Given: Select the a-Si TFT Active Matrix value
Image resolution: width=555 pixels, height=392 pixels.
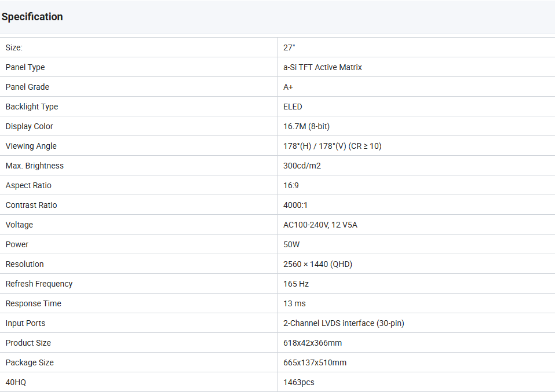Looking at the screenshot, I should click(x=322, y=67).
